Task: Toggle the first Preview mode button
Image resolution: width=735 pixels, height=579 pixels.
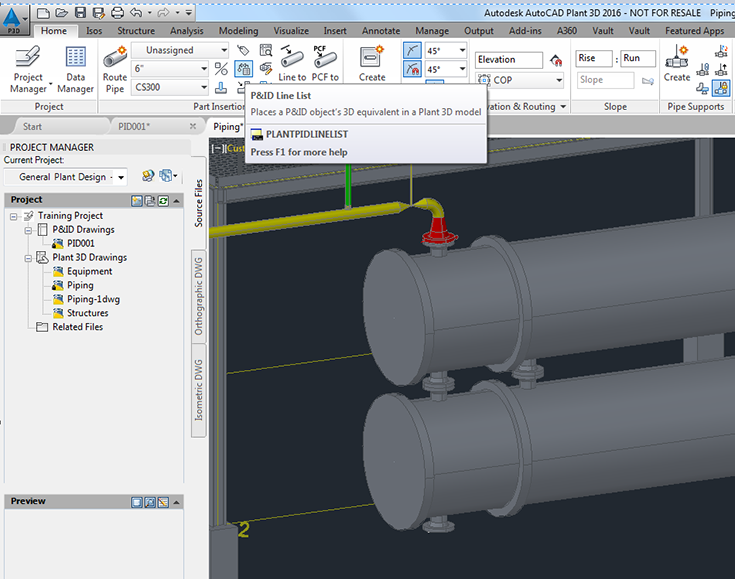Action: click(137, 503)
